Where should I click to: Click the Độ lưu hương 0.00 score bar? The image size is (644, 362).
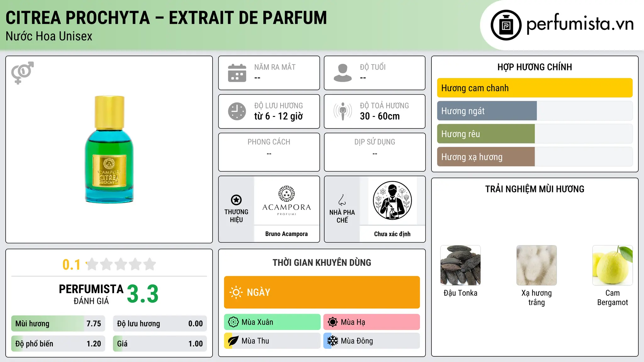pyautogui.click(x=160, y=324)
